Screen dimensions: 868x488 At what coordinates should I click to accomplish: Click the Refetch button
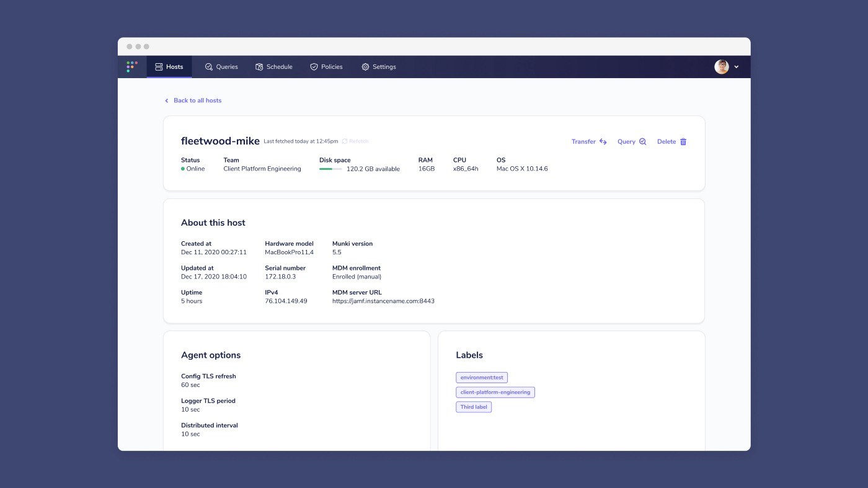(x=355, y=141)
